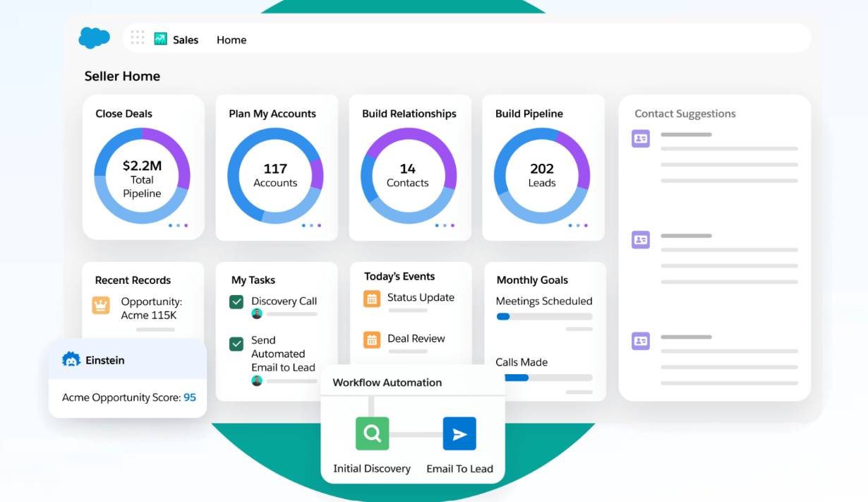868x502 pixels.
Task: Click the Calls Made progress bar
Action: (548, 378)
